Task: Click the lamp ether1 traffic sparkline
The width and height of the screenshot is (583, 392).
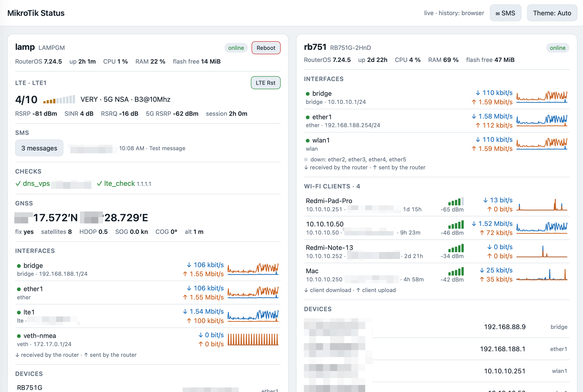Action: click(253, 293)
